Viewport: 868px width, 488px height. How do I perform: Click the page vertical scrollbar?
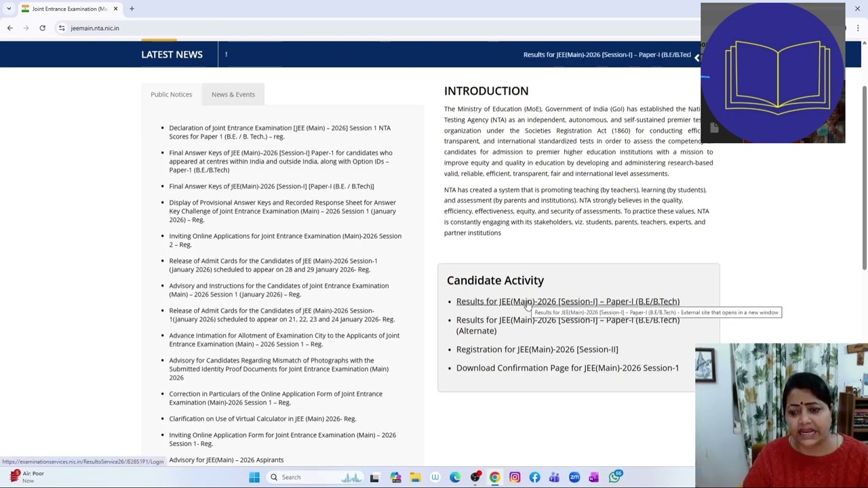pyautogui.click(x=864, y=176)
